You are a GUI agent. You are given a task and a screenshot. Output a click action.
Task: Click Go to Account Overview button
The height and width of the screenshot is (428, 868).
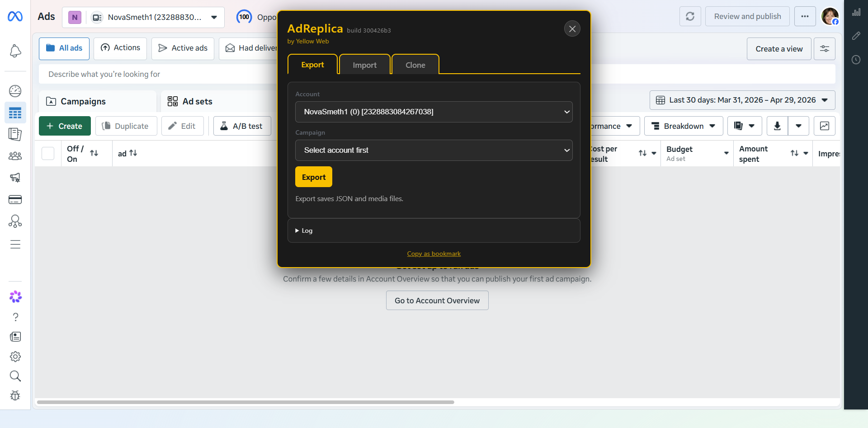pos(437,301)
